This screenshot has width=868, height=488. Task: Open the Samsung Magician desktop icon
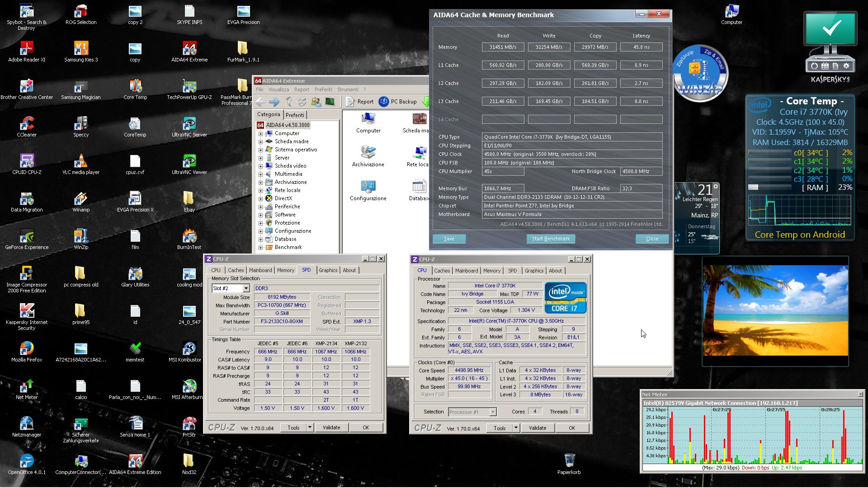click(81, 89)
